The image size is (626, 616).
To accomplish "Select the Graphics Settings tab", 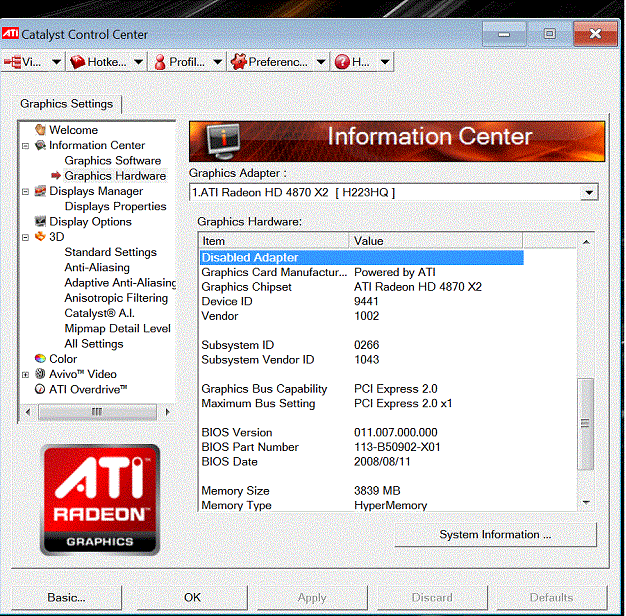I will point(67,104).
